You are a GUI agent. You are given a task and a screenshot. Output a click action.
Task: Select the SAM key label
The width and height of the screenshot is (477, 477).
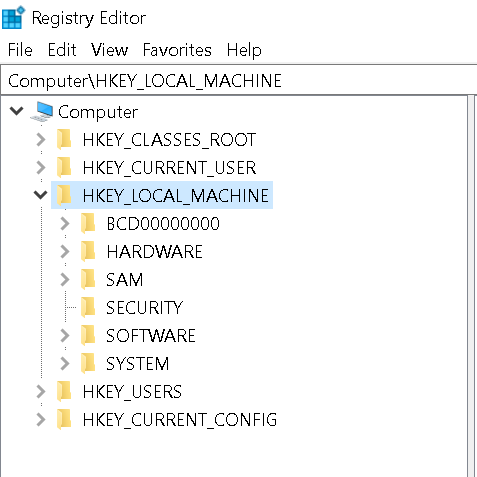pos(125,280)
